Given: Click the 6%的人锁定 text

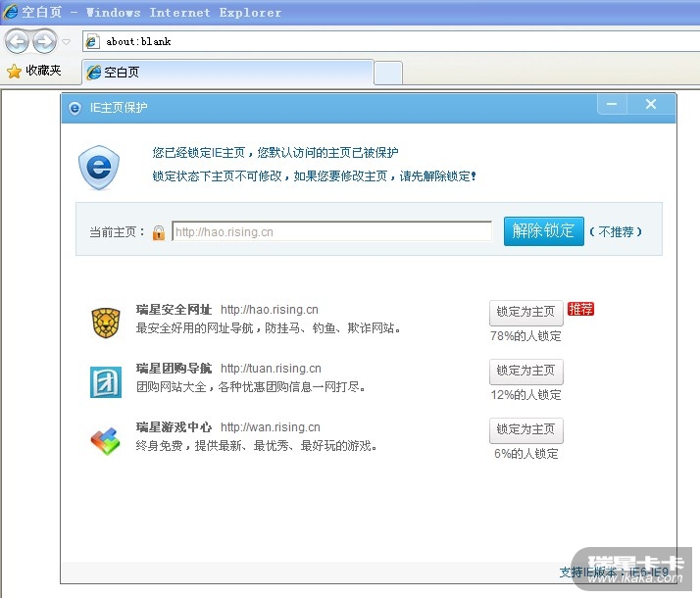Looking at the screenshot, I should pyautogui.click(x=525, y=454).
